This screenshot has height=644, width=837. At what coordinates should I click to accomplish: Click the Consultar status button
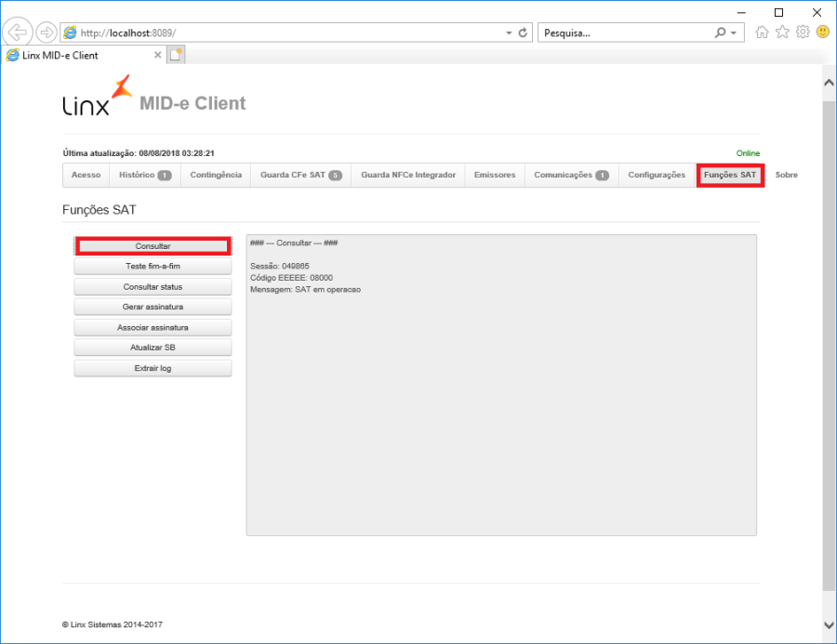coord(153,286)
